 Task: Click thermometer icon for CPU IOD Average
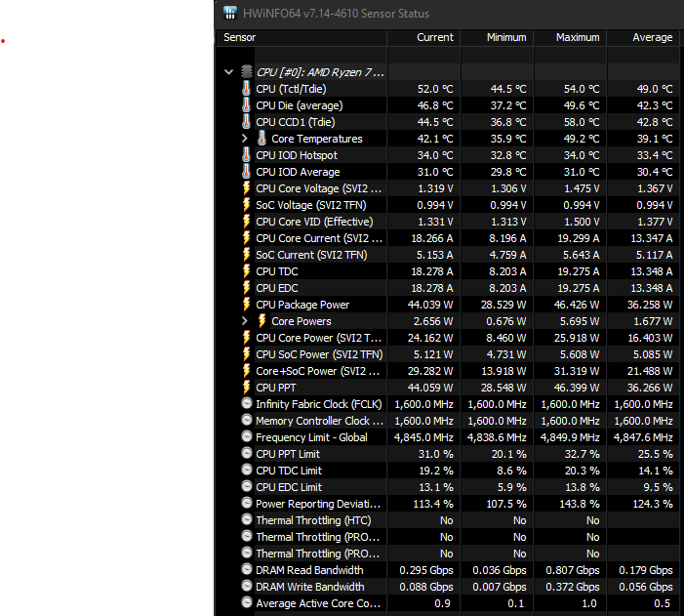(x=247, y=171)
